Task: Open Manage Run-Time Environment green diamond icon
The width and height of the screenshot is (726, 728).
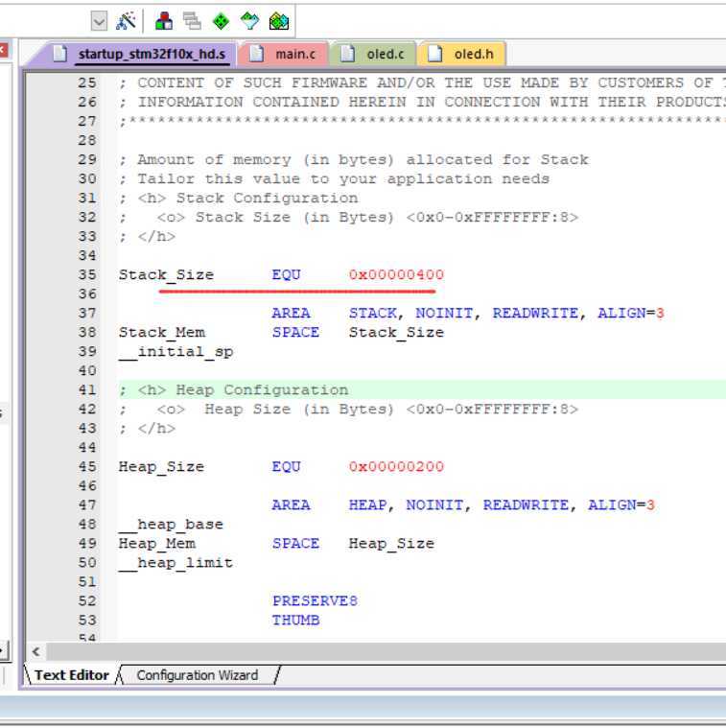Action: (221, 21)
